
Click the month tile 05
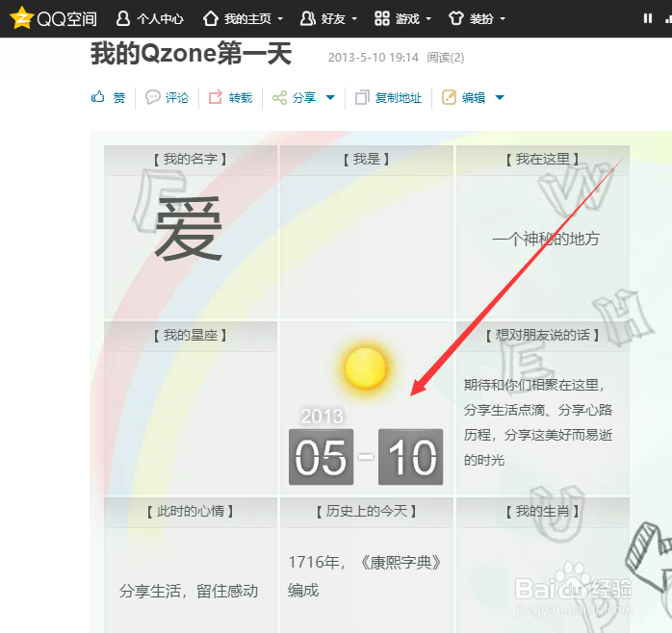pyautogui.click(x=321, y=457)
